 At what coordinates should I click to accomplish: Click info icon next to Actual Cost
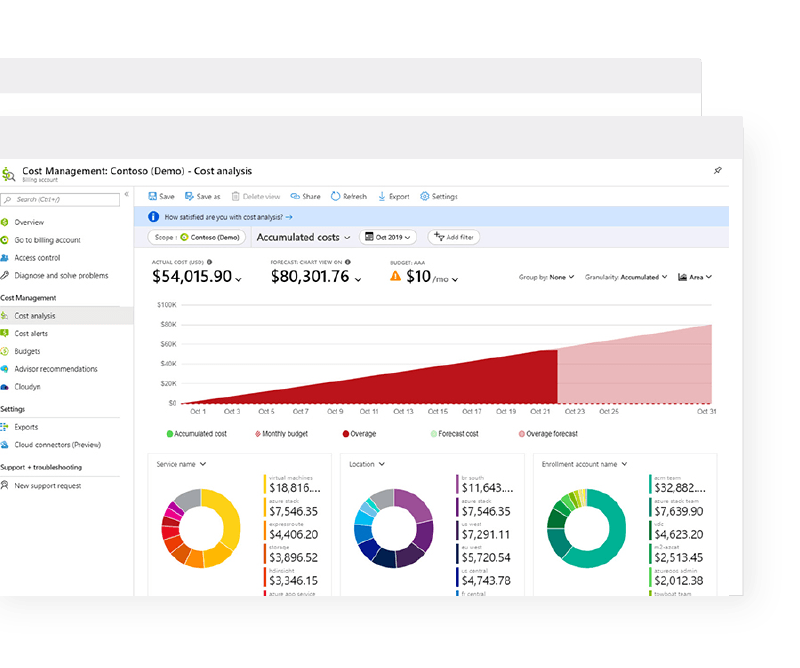[209, 262]
